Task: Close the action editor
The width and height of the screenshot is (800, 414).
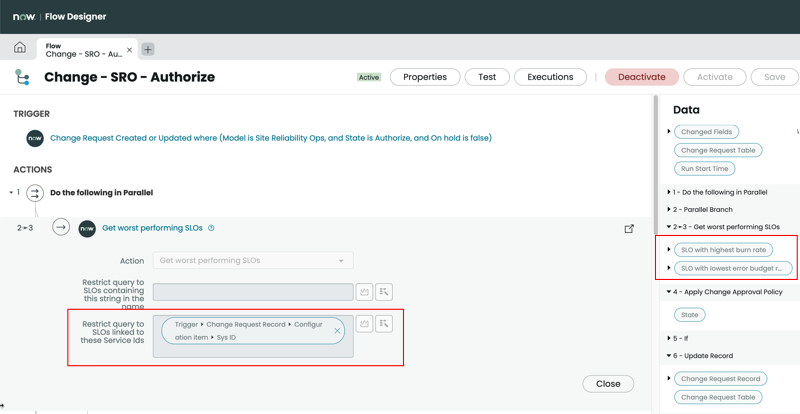Action: click(x=608, y=384)
